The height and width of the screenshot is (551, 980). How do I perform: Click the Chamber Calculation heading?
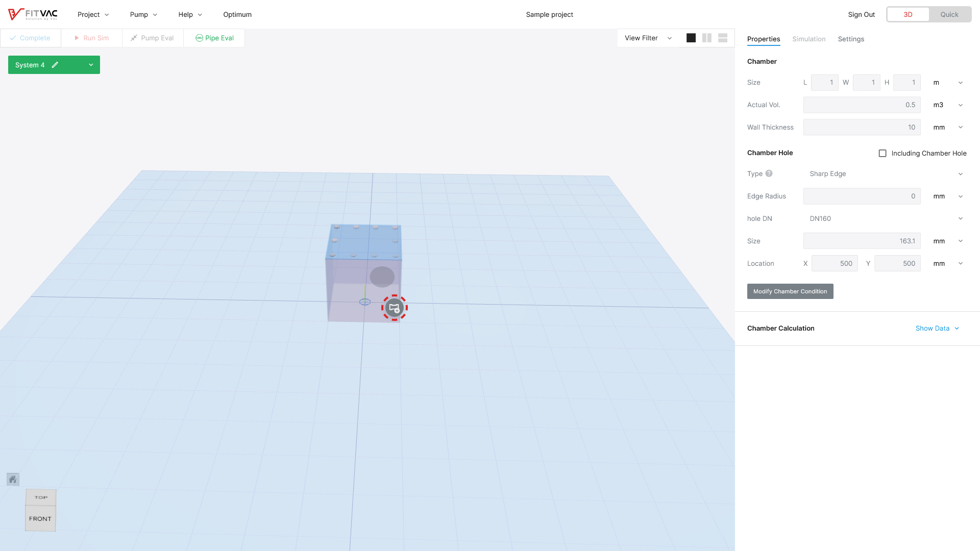coord(780,328)
